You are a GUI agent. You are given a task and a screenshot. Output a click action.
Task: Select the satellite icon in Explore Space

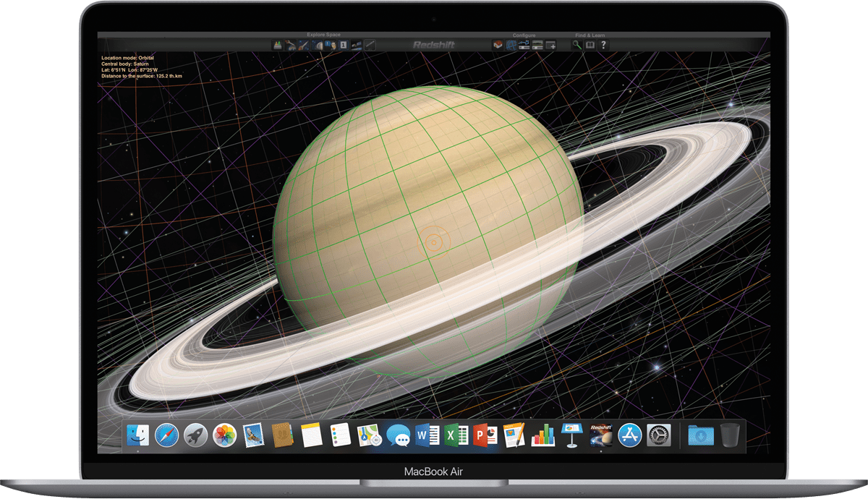pyautogui.click(x=356, y=45)
